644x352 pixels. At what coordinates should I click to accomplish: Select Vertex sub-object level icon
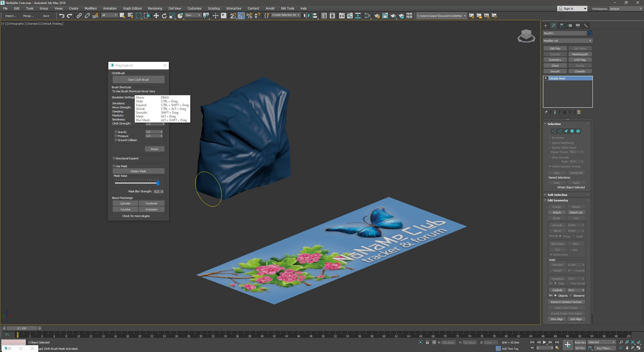tap(554, 131)
